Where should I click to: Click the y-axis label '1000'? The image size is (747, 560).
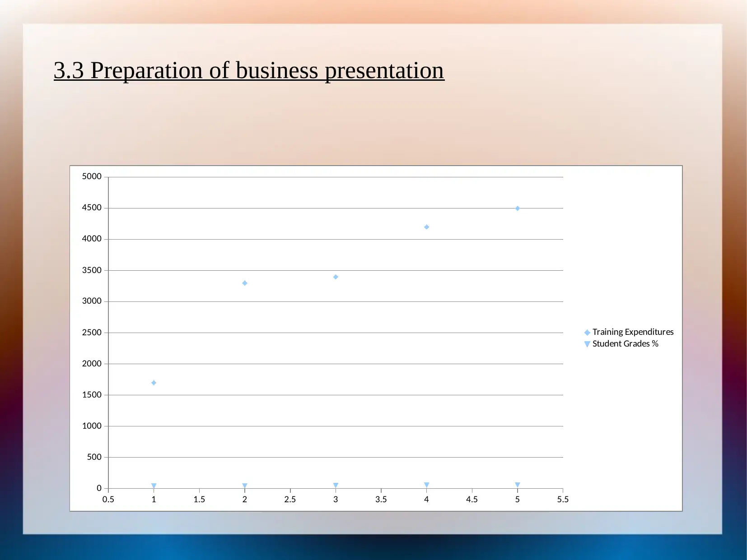coord(92,426)
